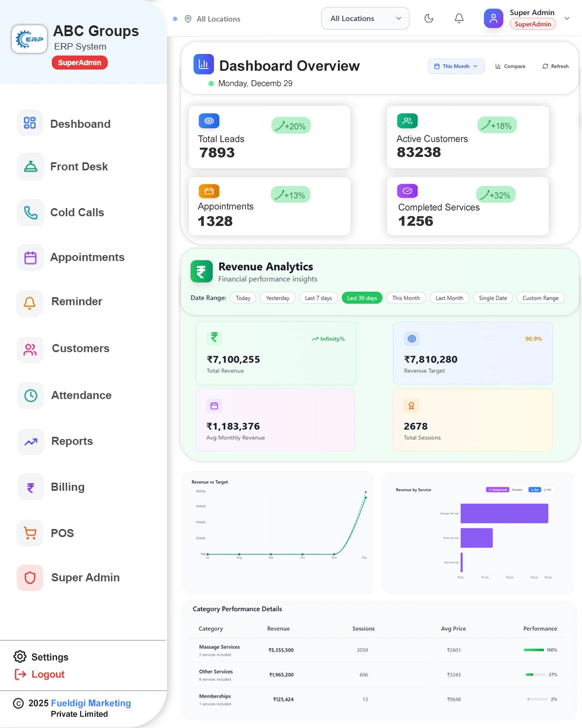Toggle dark mode with the moon icon

[429, 18]
